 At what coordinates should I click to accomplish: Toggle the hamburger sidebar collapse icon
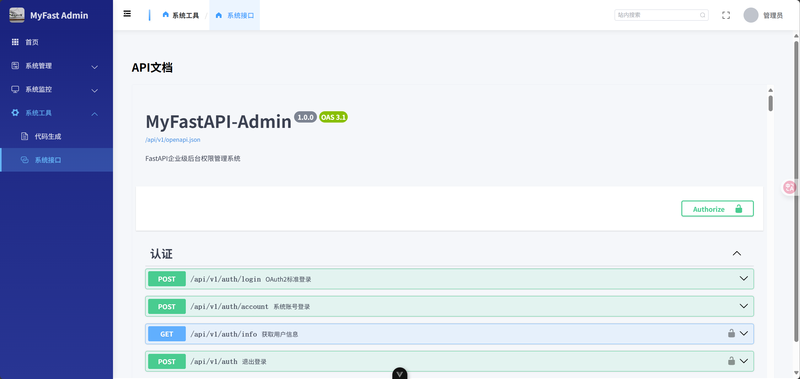click(x=127, y=14)
